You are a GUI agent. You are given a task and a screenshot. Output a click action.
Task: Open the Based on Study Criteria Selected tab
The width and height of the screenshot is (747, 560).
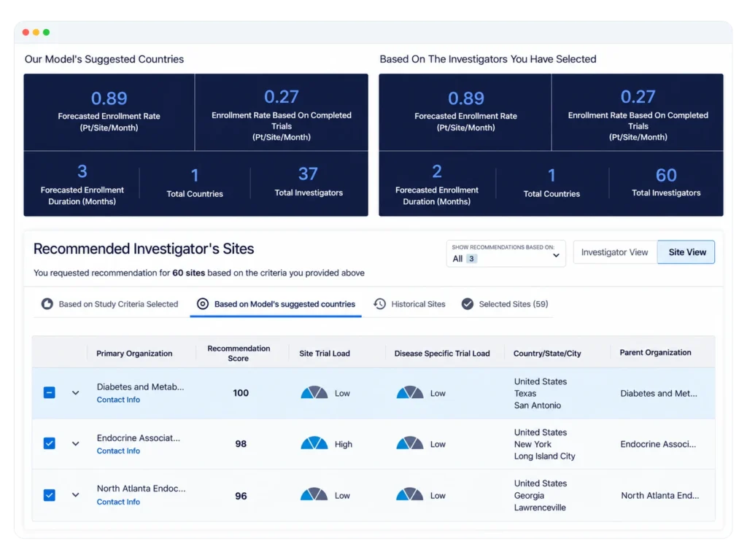[x=109, y=304]
